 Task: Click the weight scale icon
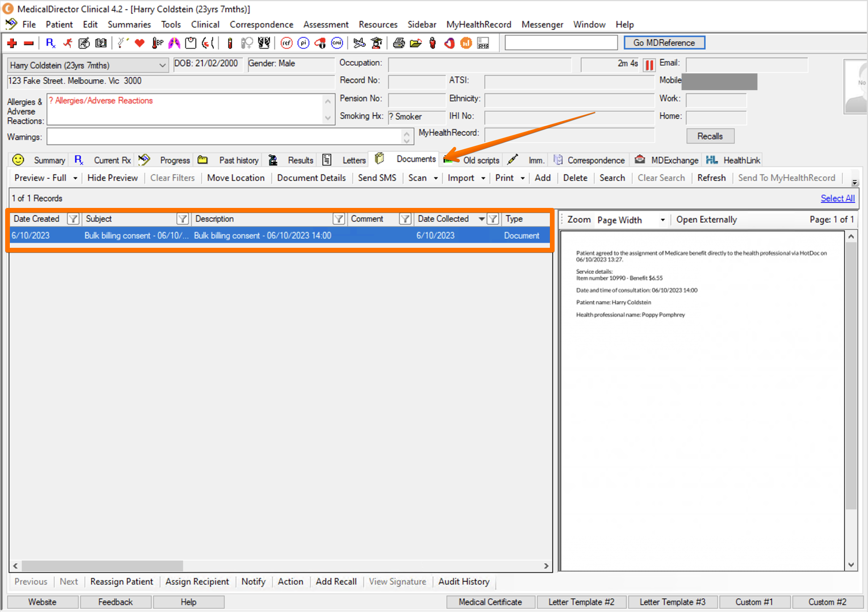(x=190, y=43)
